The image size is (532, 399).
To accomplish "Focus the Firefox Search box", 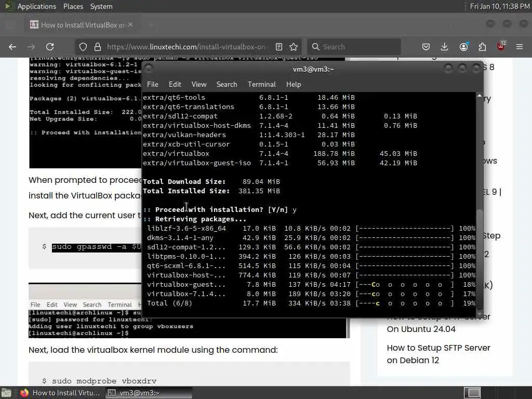I will click(x=354, y=47).
